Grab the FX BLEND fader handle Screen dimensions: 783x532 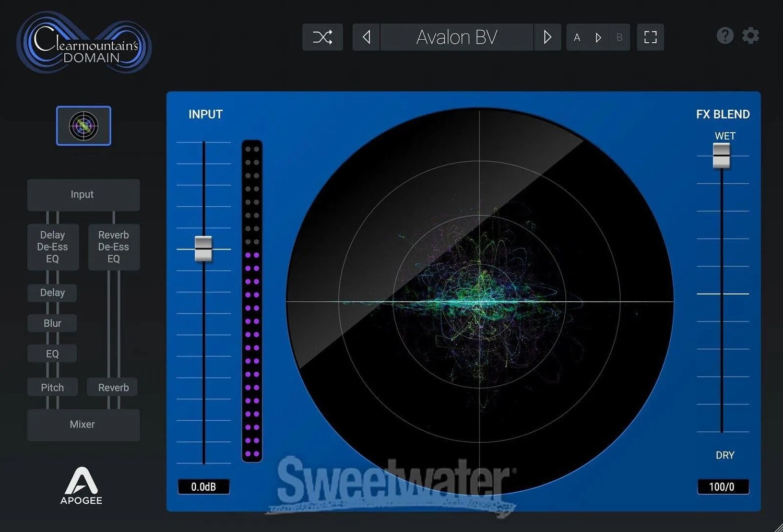[x=721, y=156]
